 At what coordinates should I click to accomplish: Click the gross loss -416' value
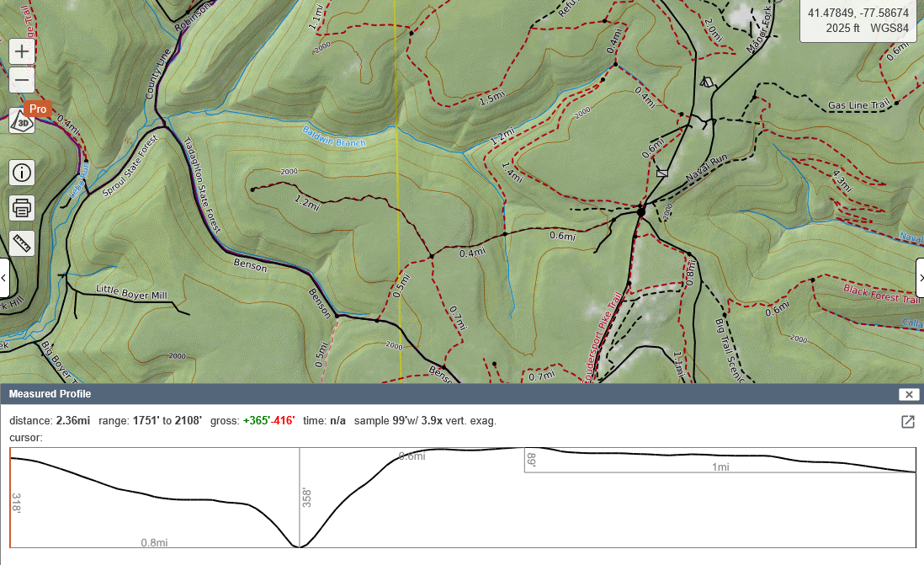click(x=284, y=420)
